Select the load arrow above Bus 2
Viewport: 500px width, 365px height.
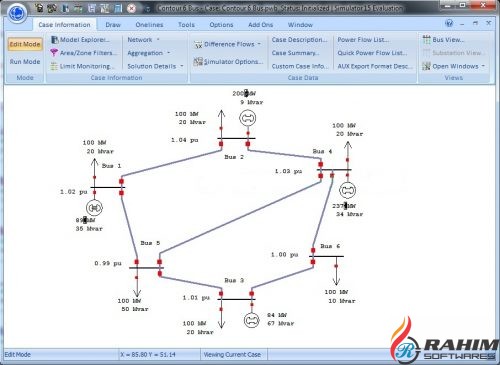coord(221,124)
